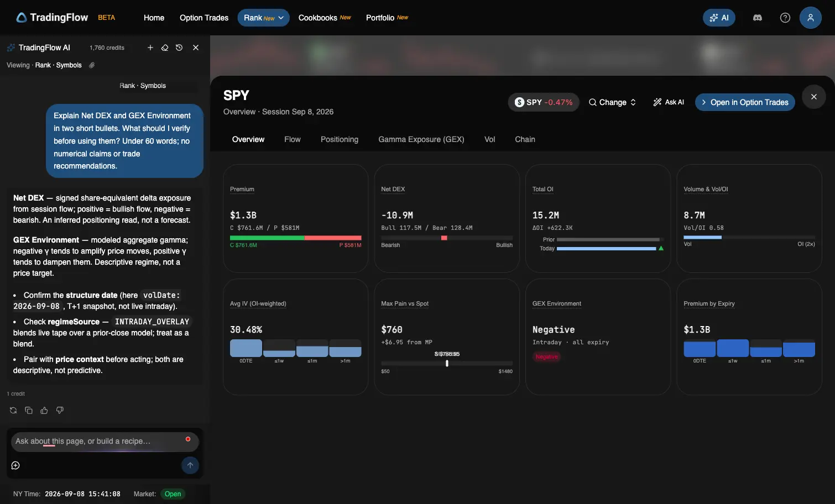
Task: Open the user profile avatar
Action: tap(810, 18)
